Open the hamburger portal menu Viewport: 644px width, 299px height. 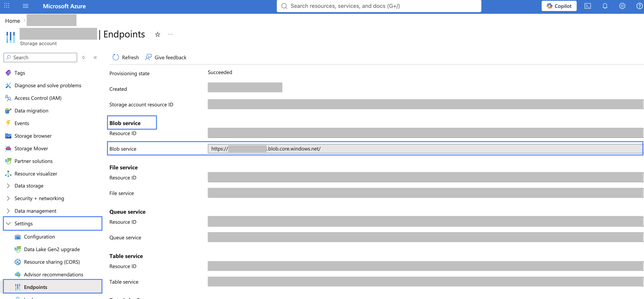[x=26, y=6]
